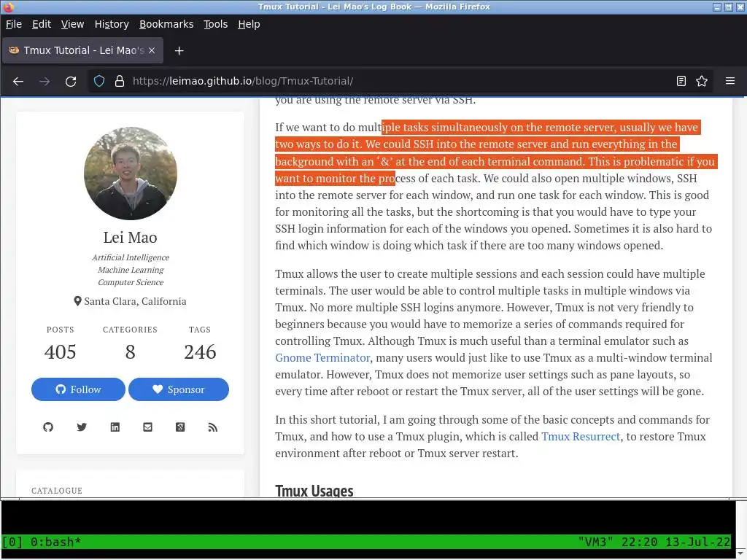Open the Tools menu
Image resolution: width=747 pixels, height=560 pixels.
click(216, 24)
